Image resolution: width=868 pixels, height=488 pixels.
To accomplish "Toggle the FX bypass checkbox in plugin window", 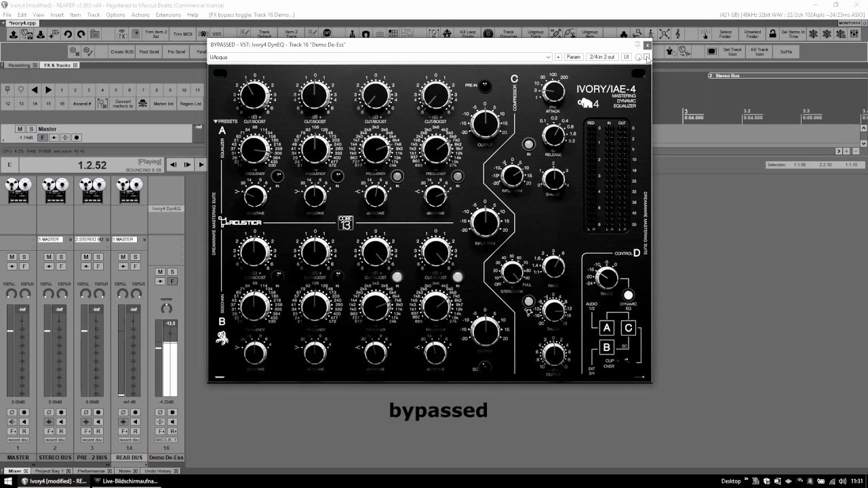I will click(646, 57).
